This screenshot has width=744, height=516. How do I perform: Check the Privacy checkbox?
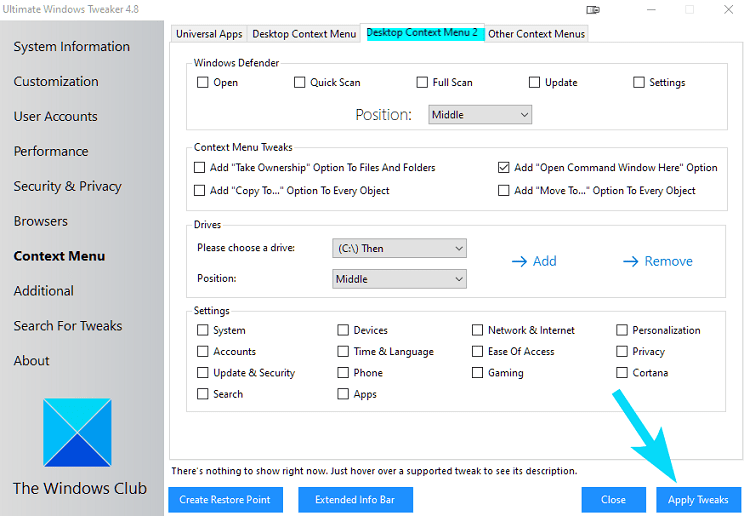pyautogui.click(x=622, y=351)
